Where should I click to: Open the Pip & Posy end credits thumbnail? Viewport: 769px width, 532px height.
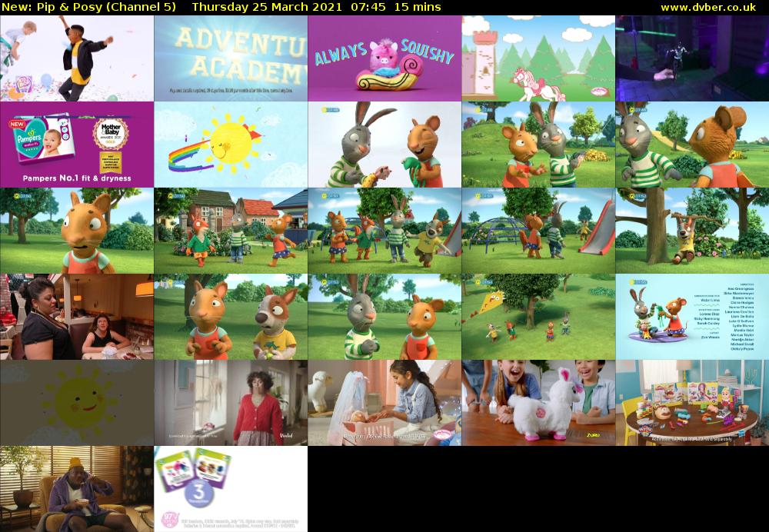coord(693,317)
